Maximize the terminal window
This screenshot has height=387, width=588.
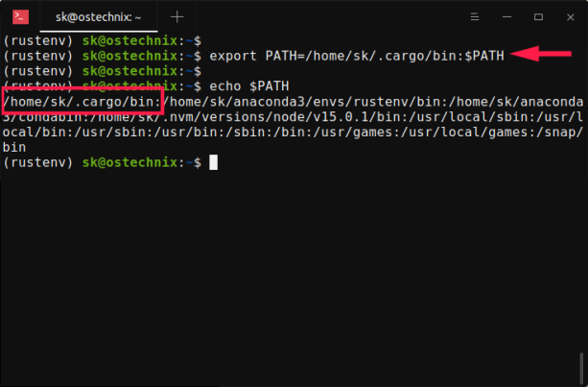[x=539, y=16]
